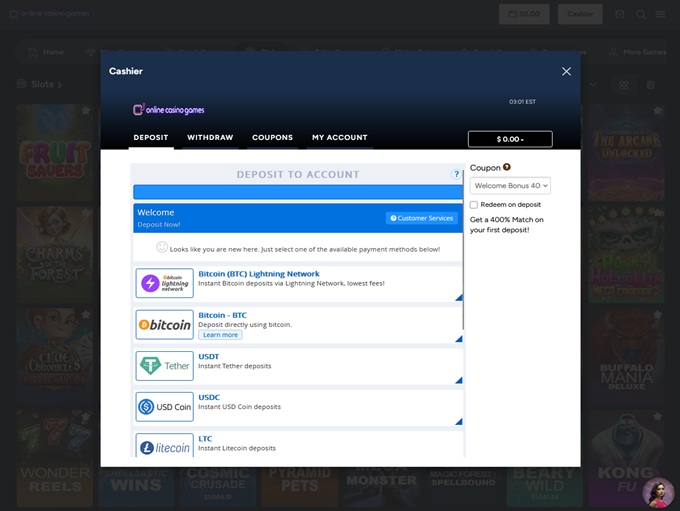Viewport: 680px width, 511px height.
Task: Switch to the Withdraw tab
Action: (210, 137)
